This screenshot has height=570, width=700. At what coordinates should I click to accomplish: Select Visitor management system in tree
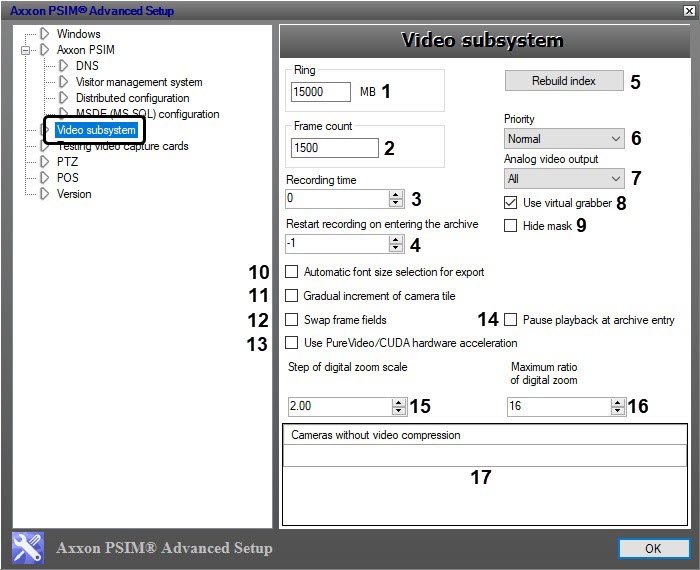[139, 82]
